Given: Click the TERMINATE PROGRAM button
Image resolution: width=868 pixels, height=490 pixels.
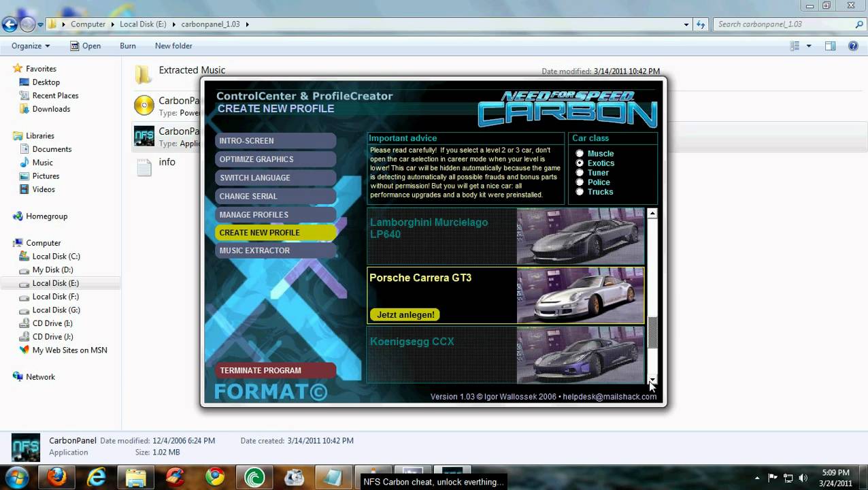Looking at the screenshot, I should 276,370.
